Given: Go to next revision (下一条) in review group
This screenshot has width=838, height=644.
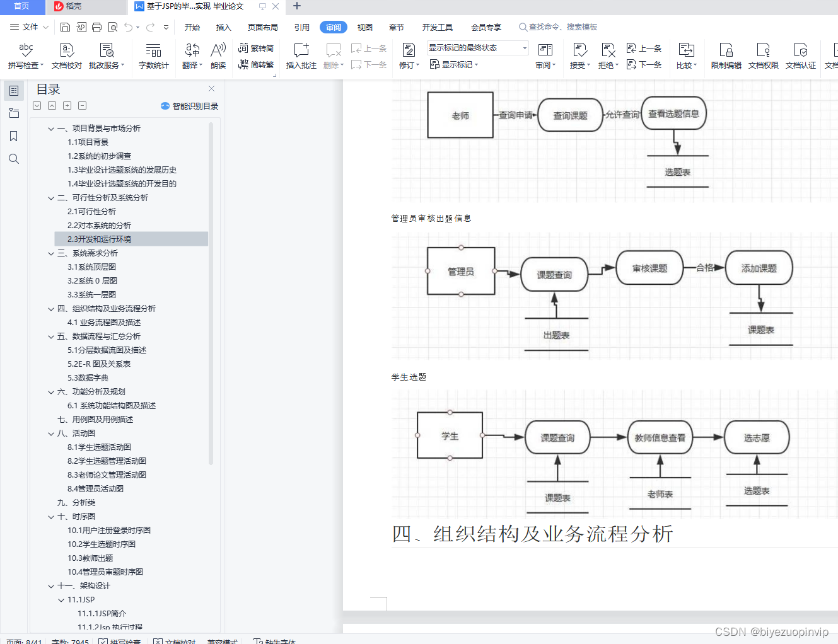Looking at the screenshot, I should pyautogui.click(x=644, y=64).
